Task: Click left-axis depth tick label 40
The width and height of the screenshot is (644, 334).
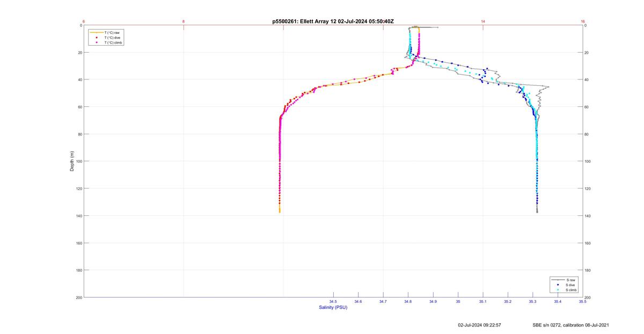Action: [x=80, y=79]
